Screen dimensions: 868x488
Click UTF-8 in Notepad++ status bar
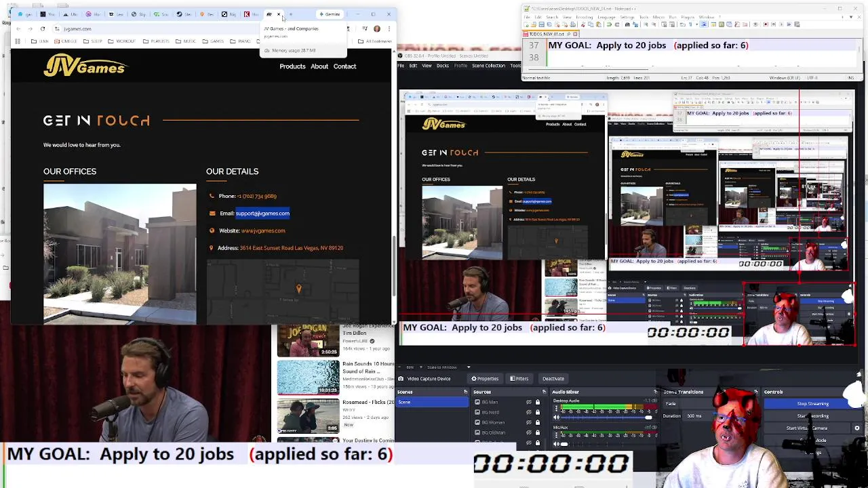click(x=814, y=78)
